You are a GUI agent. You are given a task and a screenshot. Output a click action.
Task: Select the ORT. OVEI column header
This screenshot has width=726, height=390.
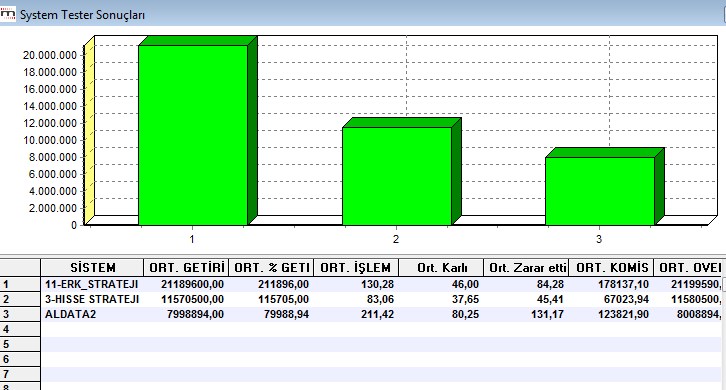[x=690, y=268]
